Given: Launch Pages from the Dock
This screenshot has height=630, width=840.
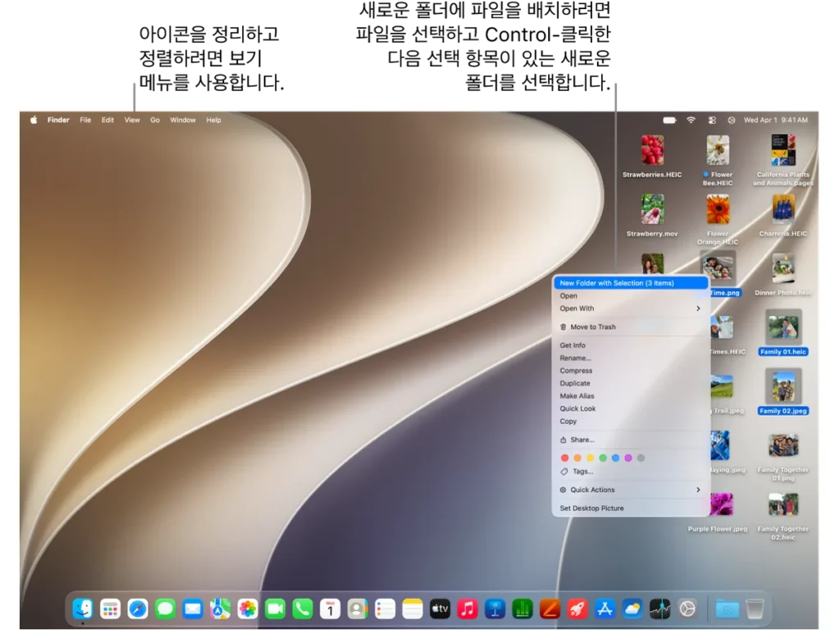Looking at the screenshot, I should coord(550,609).
